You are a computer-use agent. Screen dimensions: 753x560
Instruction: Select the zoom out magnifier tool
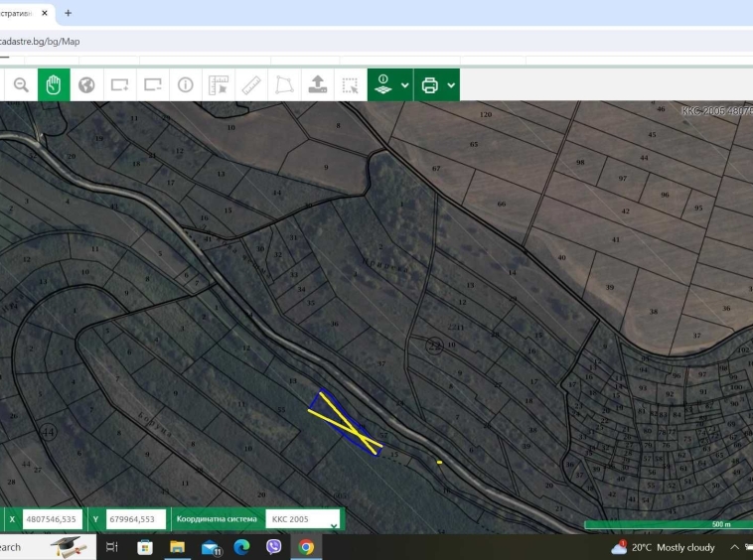point(21,85)
